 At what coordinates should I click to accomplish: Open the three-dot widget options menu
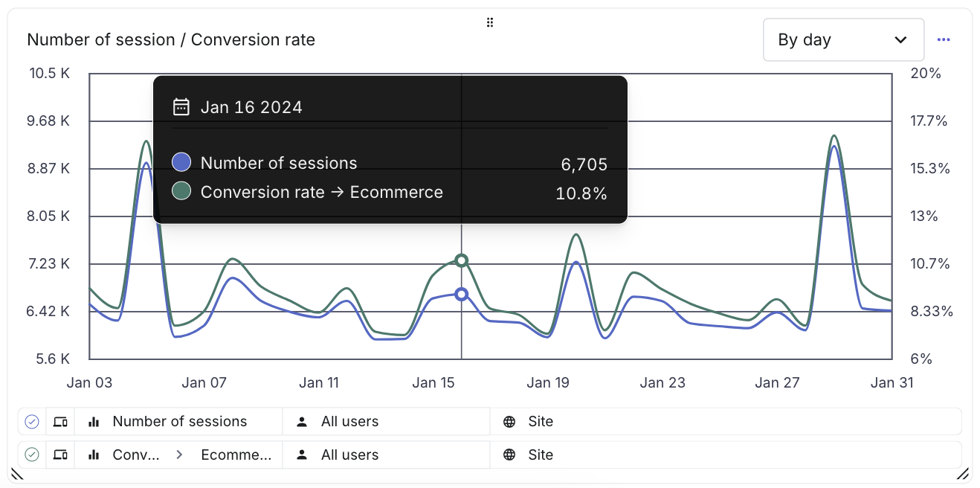pyautogui.click(x=944, y=40)
